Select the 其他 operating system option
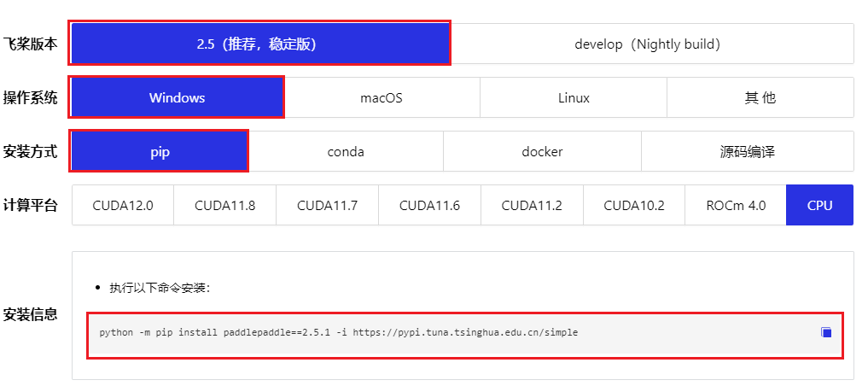This screenshot has height=386, width=868. (x=760, y=97)
